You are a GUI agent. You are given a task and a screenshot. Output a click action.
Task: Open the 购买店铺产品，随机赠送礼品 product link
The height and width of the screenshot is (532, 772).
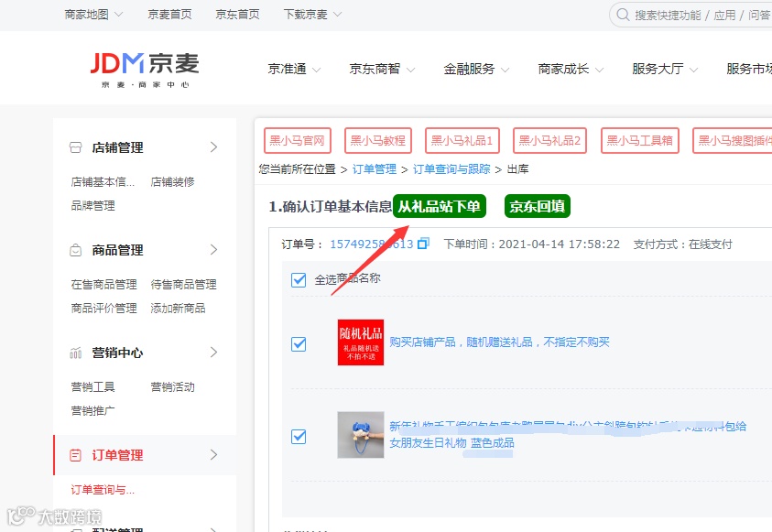[499, 342]
